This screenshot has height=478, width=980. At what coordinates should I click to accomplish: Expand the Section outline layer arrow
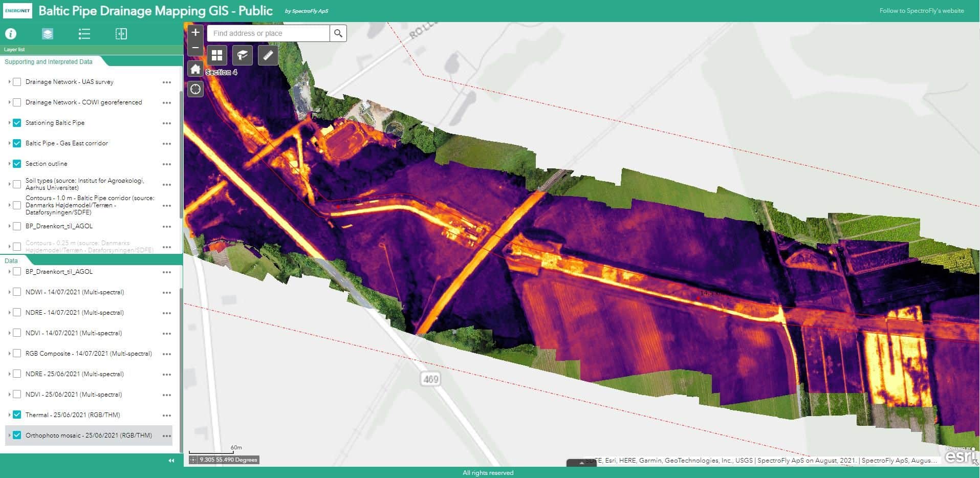9,164
